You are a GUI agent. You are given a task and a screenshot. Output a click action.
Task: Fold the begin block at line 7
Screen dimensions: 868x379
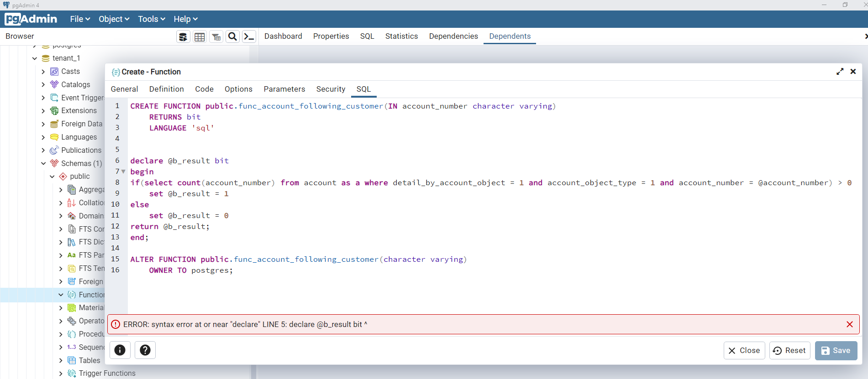click(123, 171)
